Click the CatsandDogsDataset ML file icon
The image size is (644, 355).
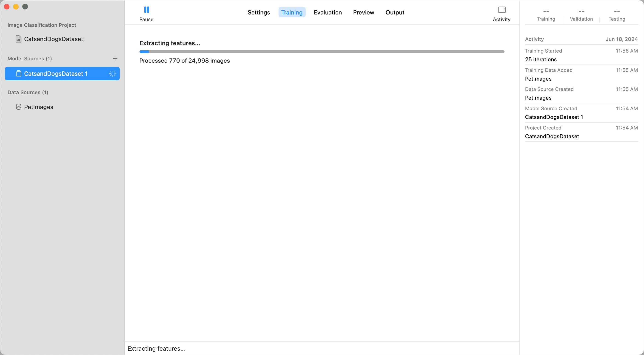coord(18,39)
